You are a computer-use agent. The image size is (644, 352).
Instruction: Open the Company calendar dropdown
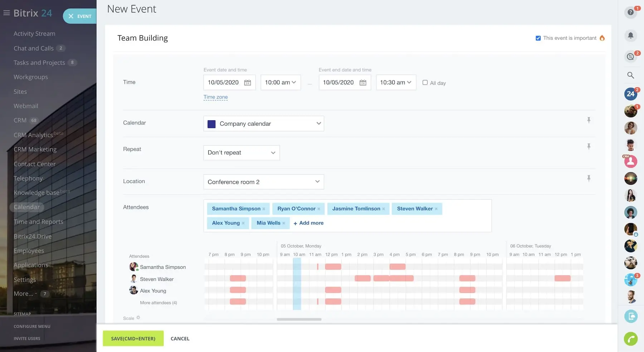point(264,124)
